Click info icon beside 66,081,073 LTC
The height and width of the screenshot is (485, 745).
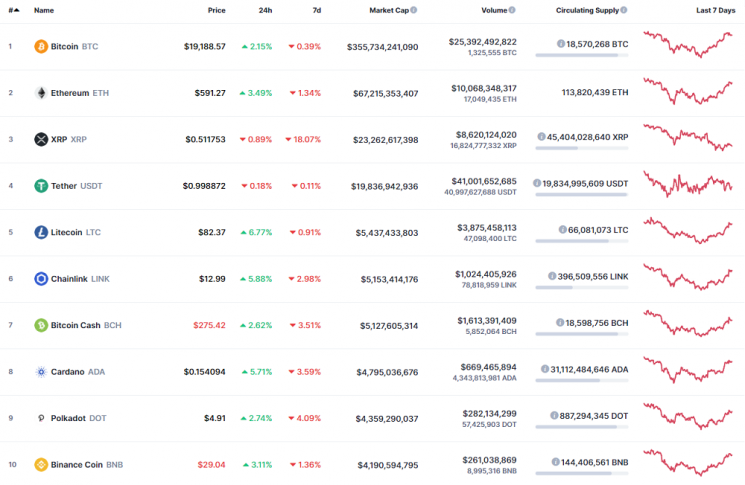click(563, 230)
